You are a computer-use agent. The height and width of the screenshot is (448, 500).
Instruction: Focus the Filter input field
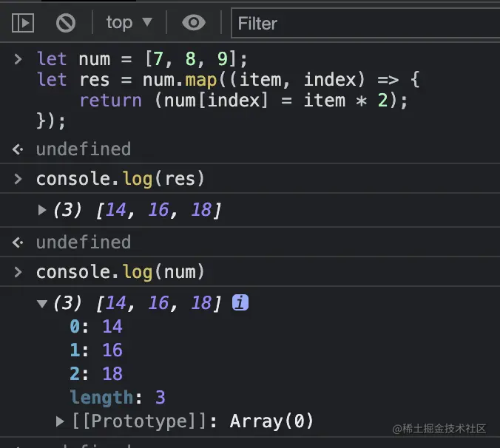365,23
